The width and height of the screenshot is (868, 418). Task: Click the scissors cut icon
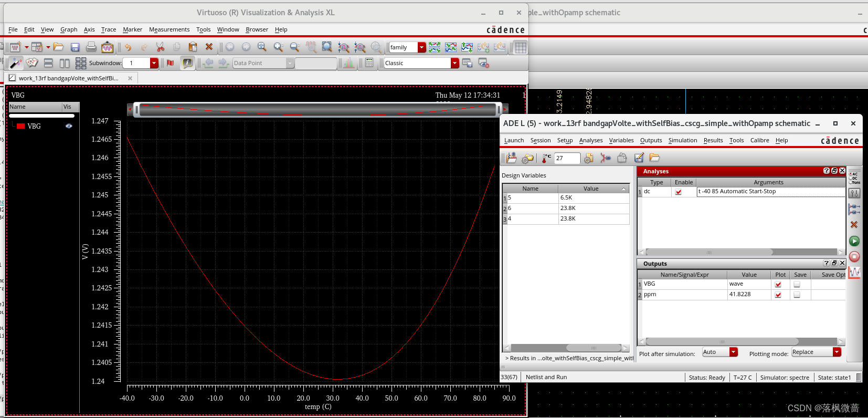click(161, 47)
